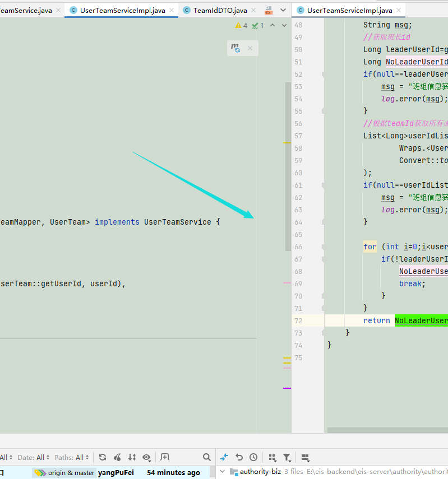
Task: Expand the hidden tabs dropdown chevron
Action: [283, 10]
